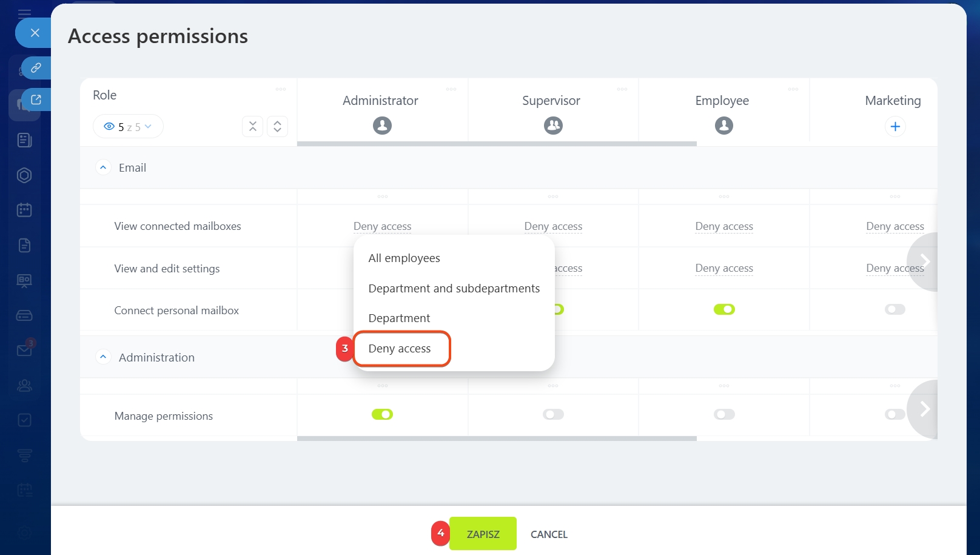This screenshot has height=555, width=980.
Task: Disable Connect personal mailbox for Employee
Action: [724, 309]
